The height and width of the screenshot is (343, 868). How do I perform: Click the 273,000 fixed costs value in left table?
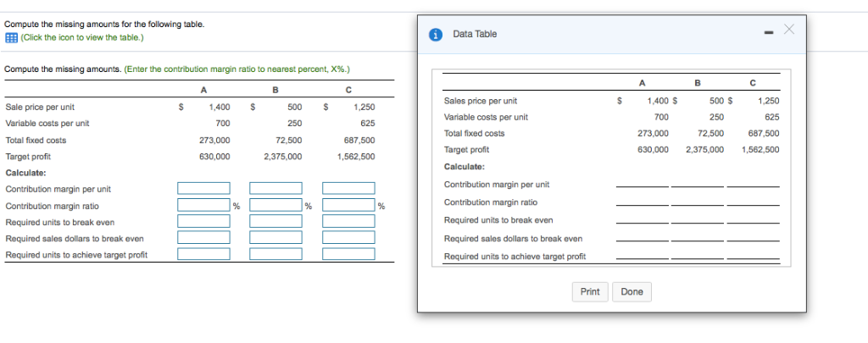pos(214,140)
